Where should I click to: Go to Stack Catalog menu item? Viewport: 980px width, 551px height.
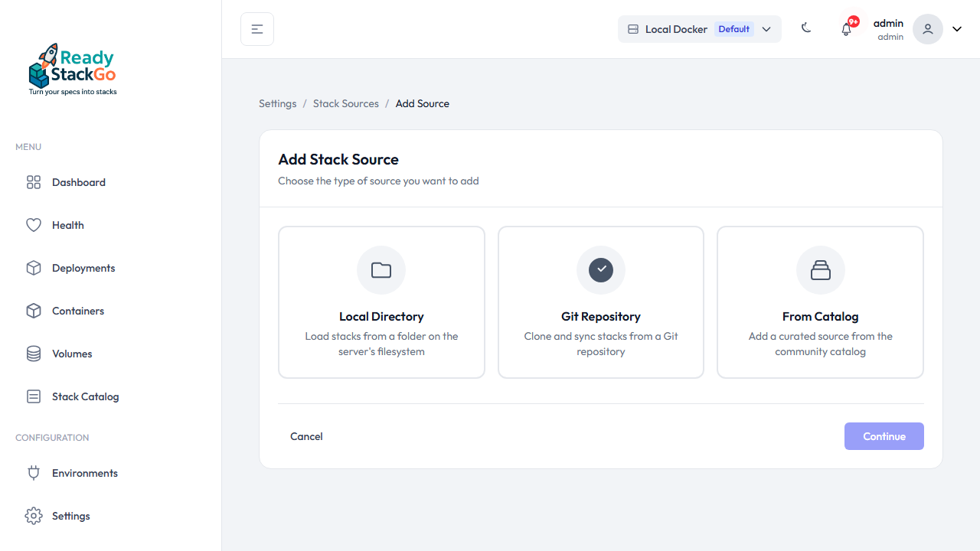click(x=85, y=396)
